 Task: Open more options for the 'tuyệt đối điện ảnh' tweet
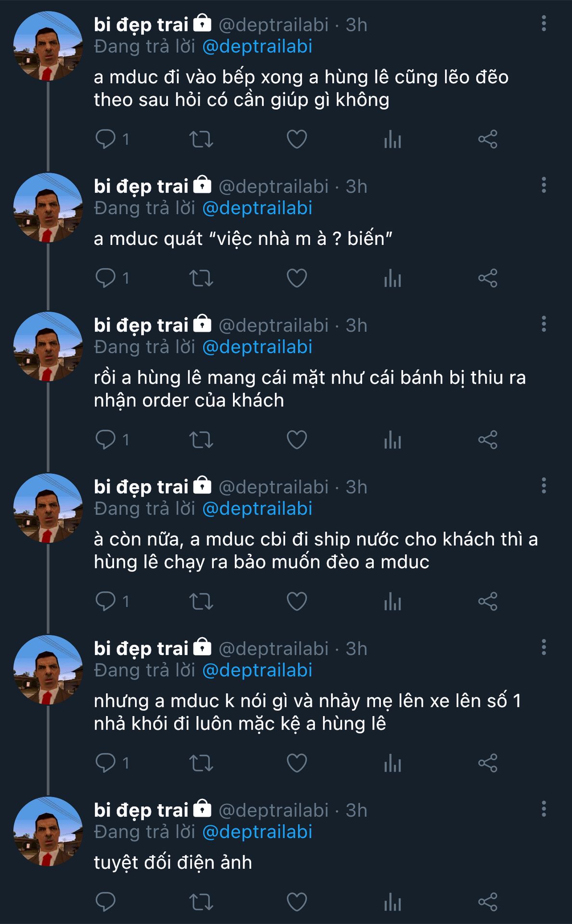544,809
